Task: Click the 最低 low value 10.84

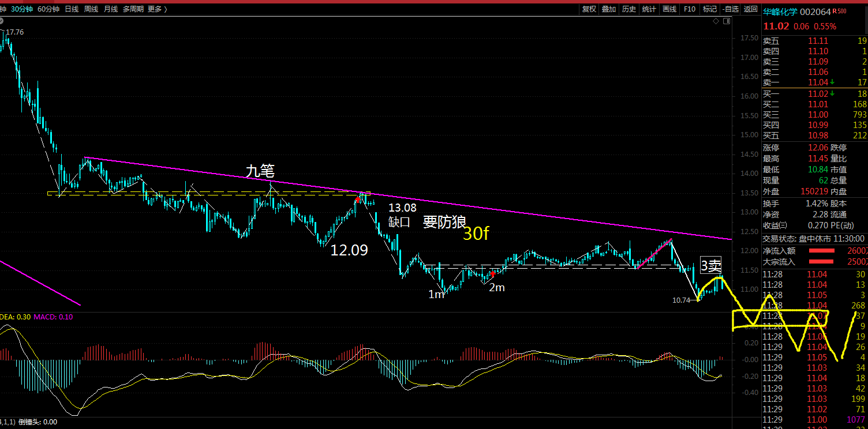Action: coord(818,170)
